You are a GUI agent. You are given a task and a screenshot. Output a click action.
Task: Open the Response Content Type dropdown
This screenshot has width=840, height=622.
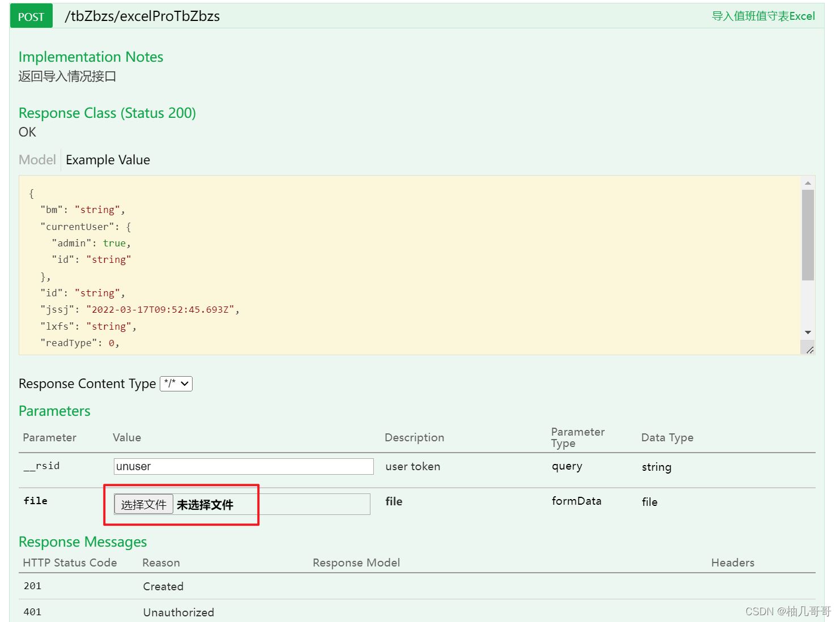pyautogui.click(x=176, y=384)
